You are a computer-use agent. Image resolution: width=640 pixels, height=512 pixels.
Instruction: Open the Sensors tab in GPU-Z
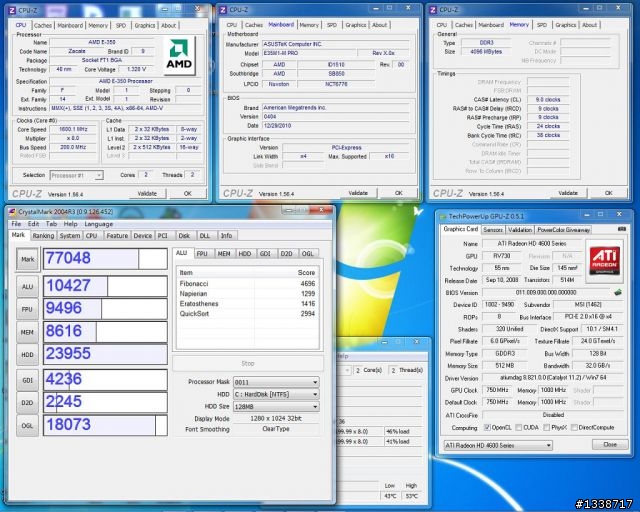pyautogui.click(x=493, y=230)
